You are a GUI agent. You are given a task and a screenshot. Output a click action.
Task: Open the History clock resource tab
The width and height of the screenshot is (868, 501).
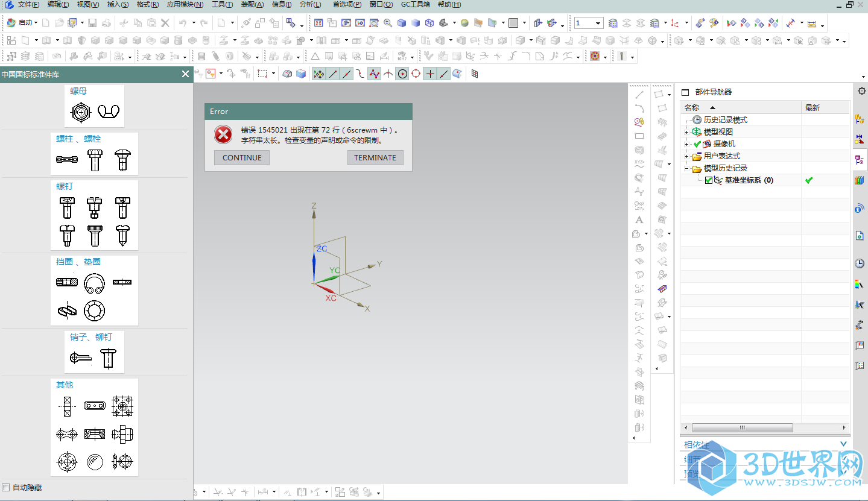860,263
